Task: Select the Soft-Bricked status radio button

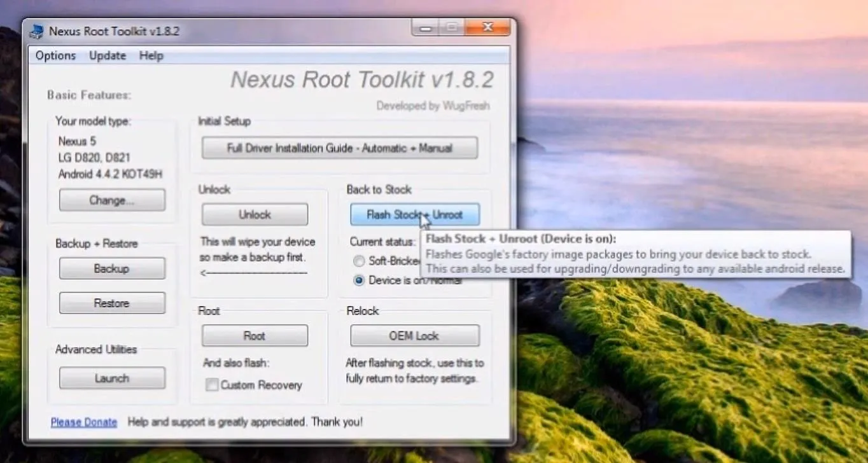Action: point(358,261)
